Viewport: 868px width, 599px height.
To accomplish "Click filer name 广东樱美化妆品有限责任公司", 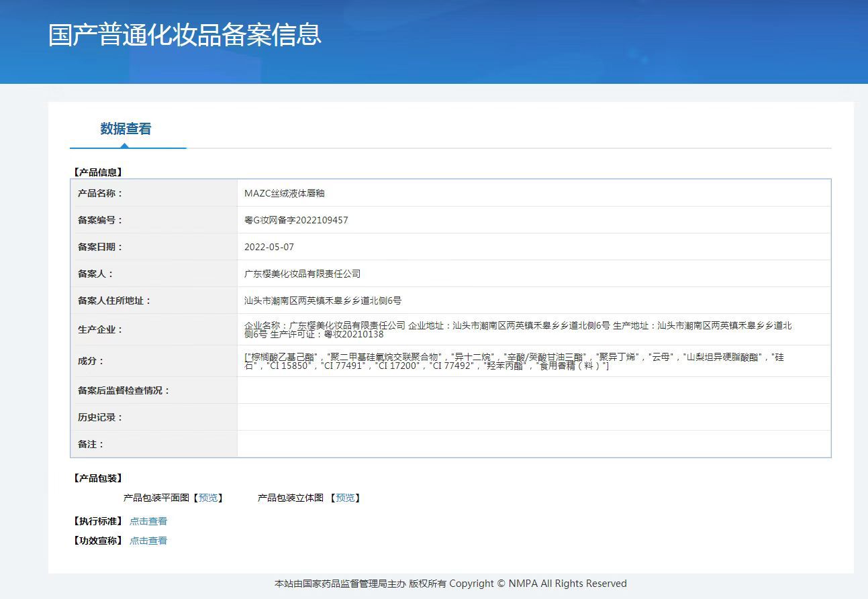I will [x=302, y=274].
